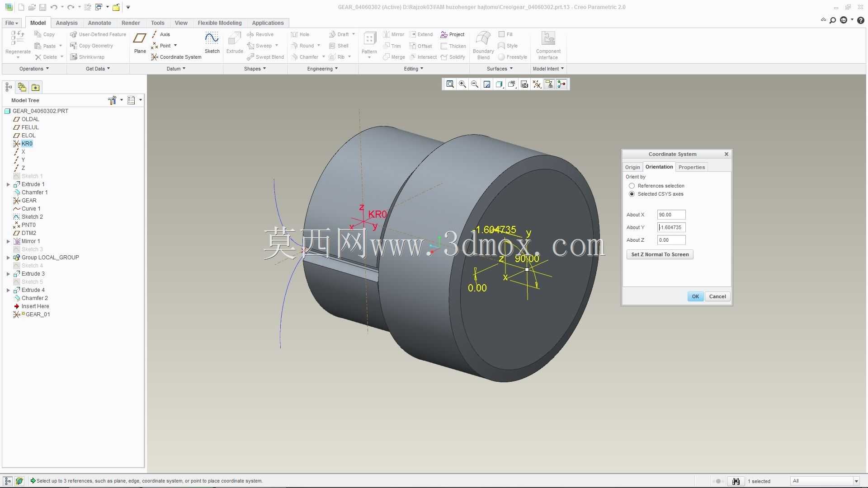Click the Project editing tool
This screenshot has width=868, height=488.
pyautogui.click(x=452, y=34)
